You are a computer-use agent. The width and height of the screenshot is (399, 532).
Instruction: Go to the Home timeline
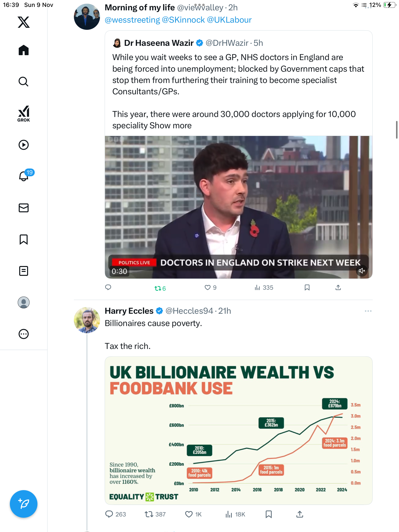[24, 50]
